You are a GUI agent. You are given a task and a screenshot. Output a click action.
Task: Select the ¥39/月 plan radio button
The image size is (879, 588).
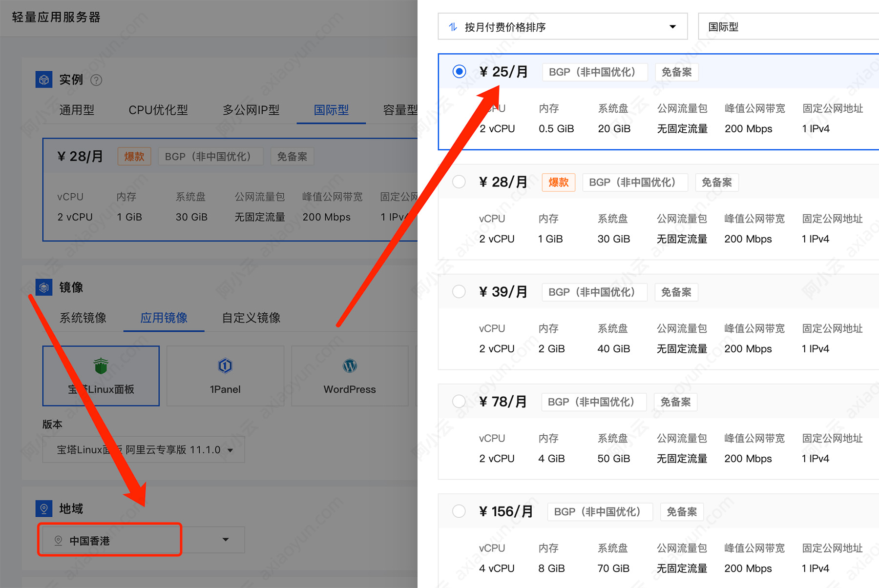459,292
